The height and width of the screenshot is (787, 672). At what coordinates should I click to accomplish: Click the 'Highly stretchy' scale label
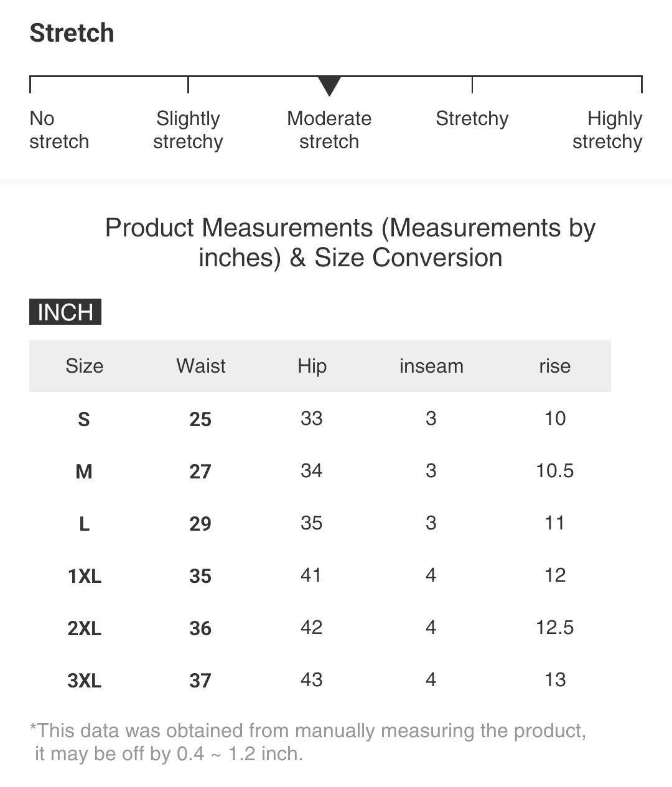[607, 130]
